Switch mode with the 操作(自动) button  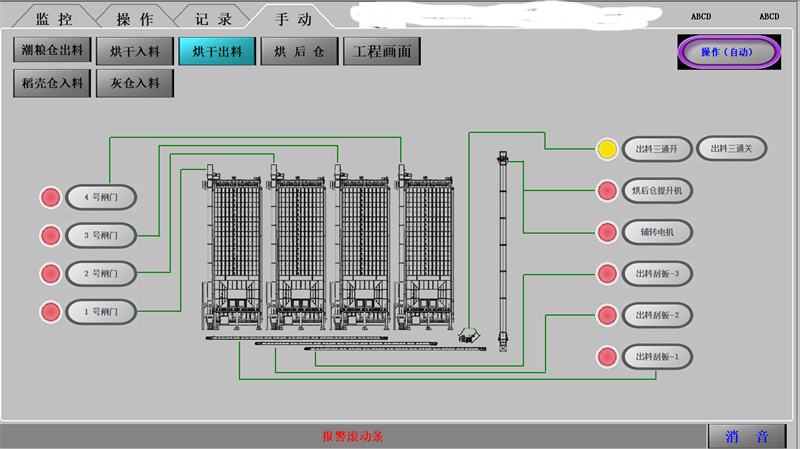pos(727,52)
